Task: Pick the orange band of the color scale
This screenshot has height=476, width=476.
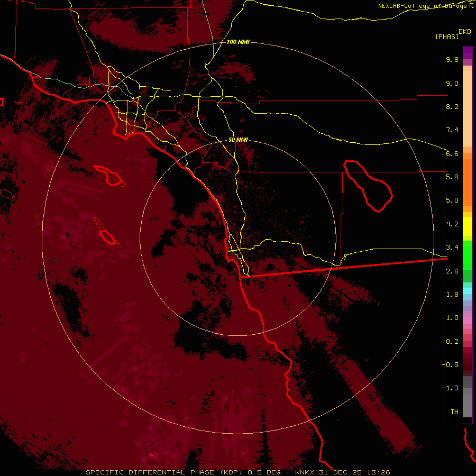Action: (x=467, y=182)
